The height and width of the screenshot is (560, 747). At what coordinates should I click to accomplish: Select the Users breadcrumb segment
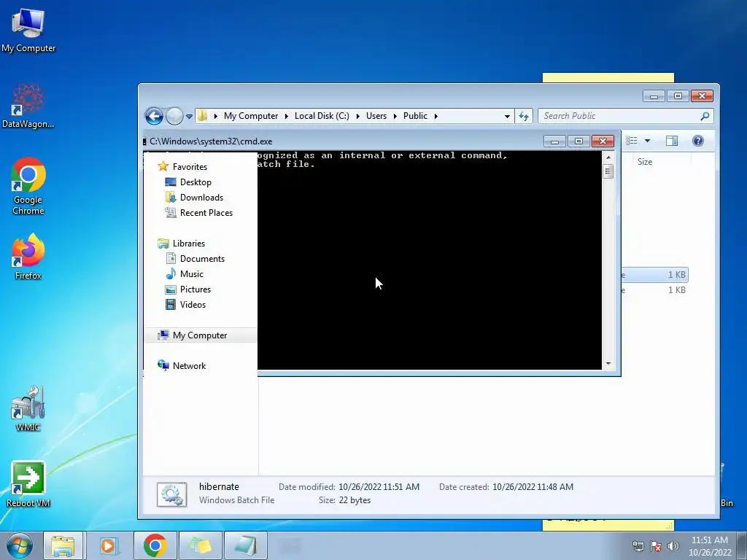point(376,116)
